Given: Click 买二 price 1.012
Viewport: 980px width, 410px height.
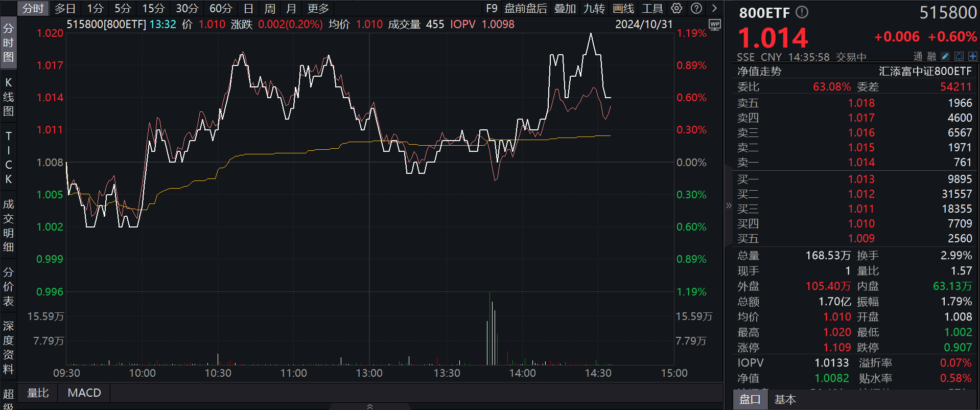Looking at the screenshot, I should click(x=861, y=194).
